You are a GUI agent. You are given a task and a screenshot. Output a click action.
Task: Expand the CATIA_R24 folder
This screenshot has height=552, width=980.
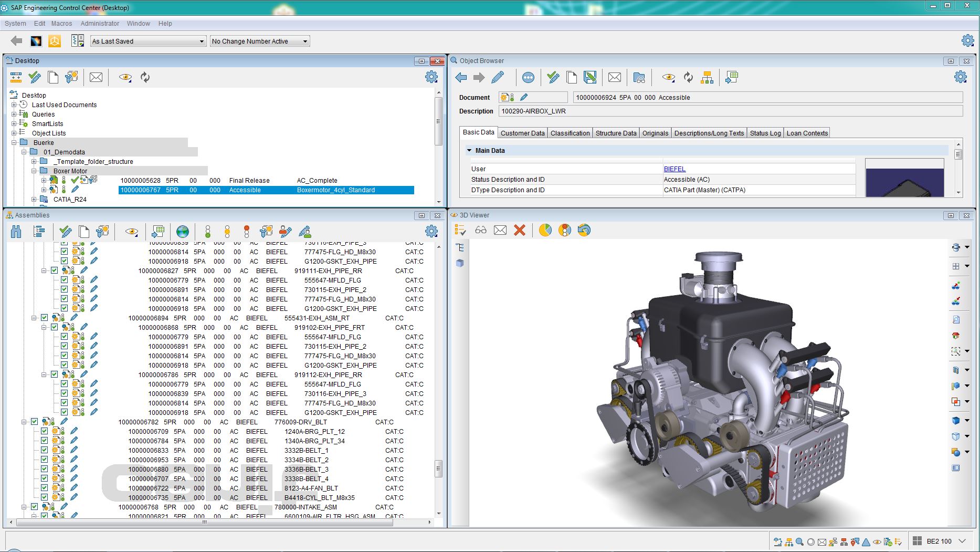[34, 199]
